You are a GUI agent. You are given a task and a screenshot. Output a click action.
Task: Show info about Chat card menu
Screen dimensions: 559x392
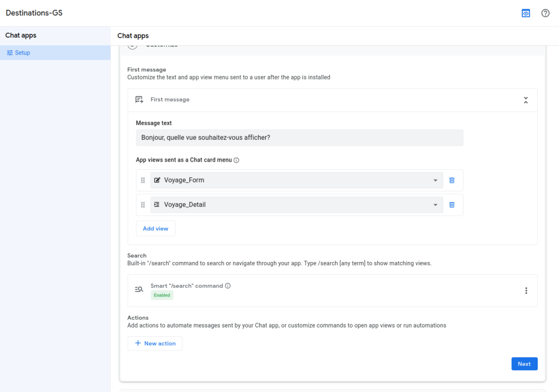[x=236, y=160]
